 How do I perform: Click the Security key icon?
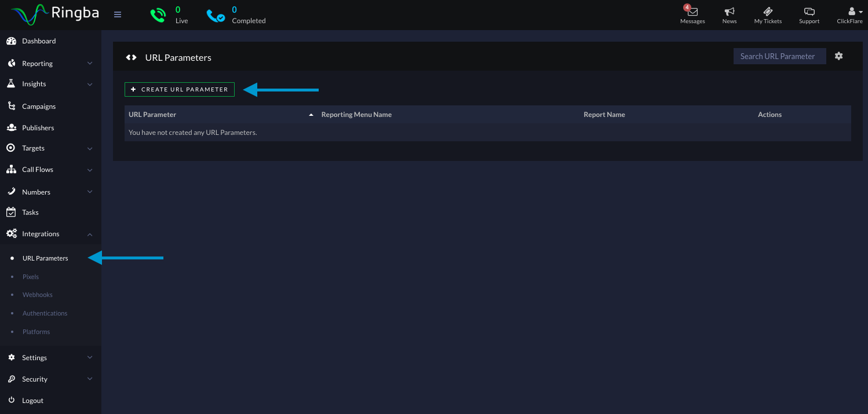point(11,379)
